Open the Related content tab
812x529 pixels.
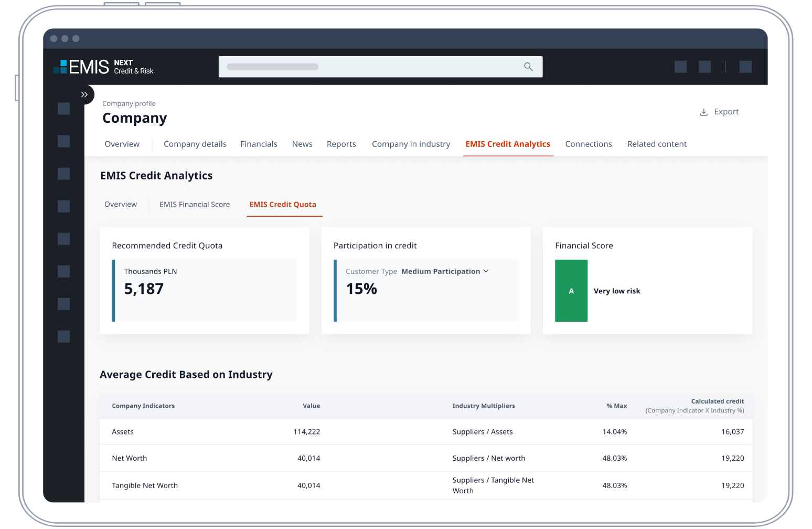657,144
